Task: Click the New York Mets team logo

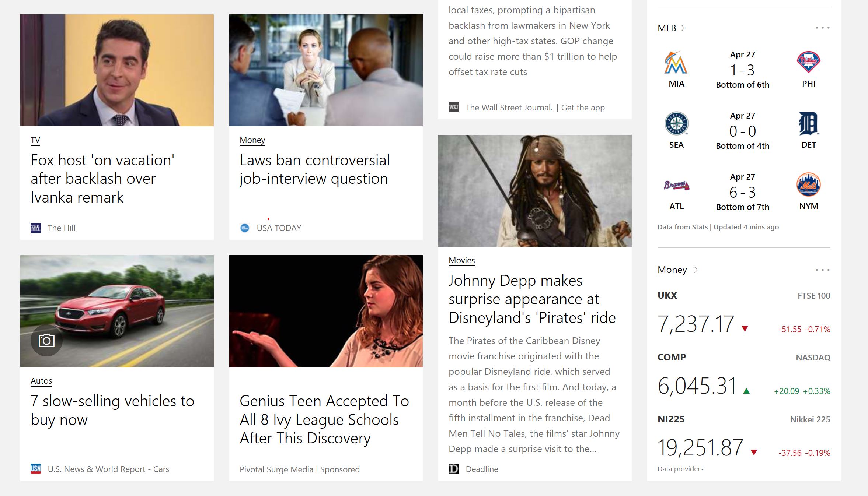Action: [x=808, y=184]
